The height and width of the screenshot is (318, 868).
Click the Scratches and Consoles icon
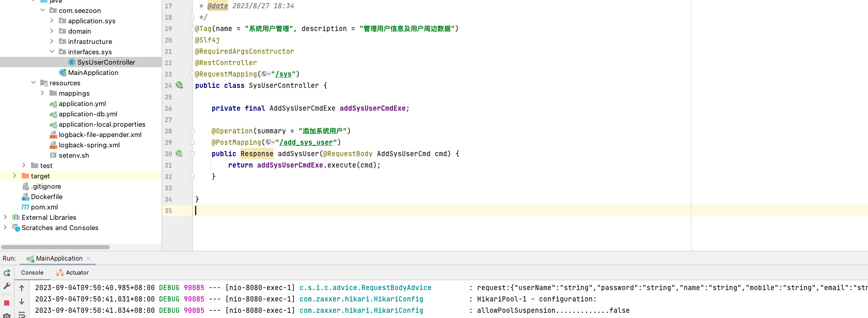pyautogui.click(x=16, y=228)
